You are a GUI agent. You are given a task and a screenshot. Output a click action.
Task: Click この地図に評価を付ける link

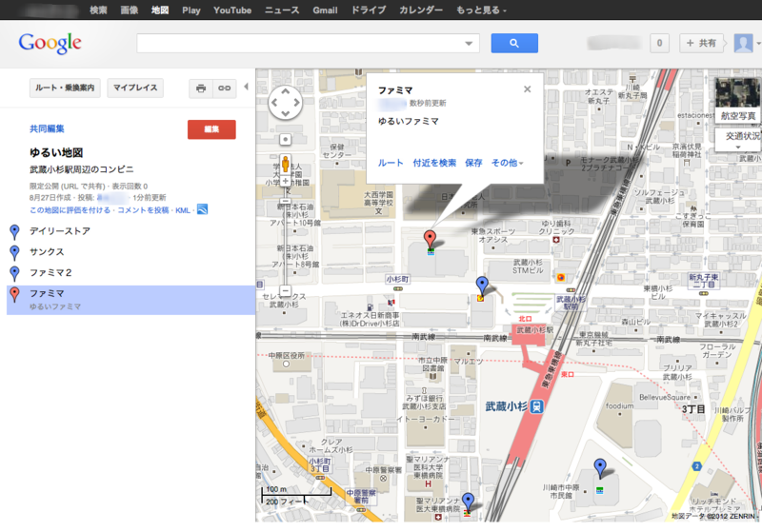(70, 210)
